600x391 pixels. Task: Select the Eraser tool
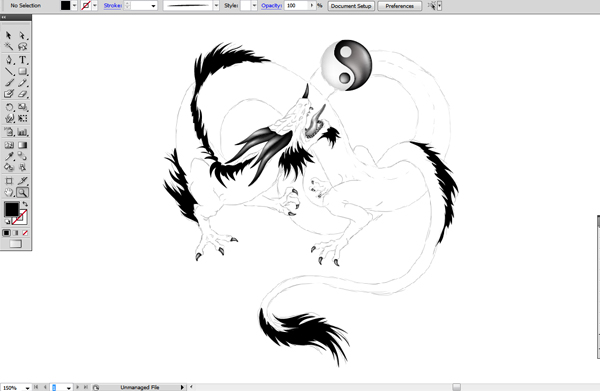click(x=23, y=94)
